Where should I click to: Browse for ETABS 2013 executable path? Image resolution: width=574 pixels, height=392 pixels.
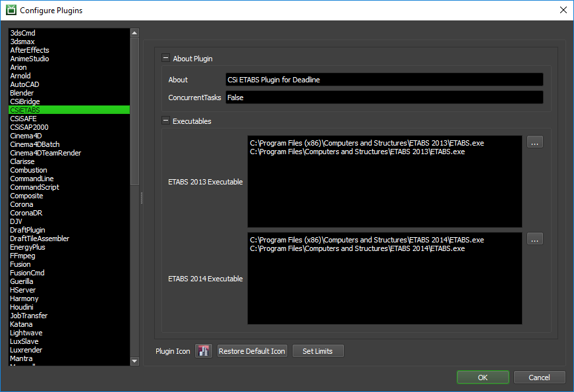pos(535,142)
